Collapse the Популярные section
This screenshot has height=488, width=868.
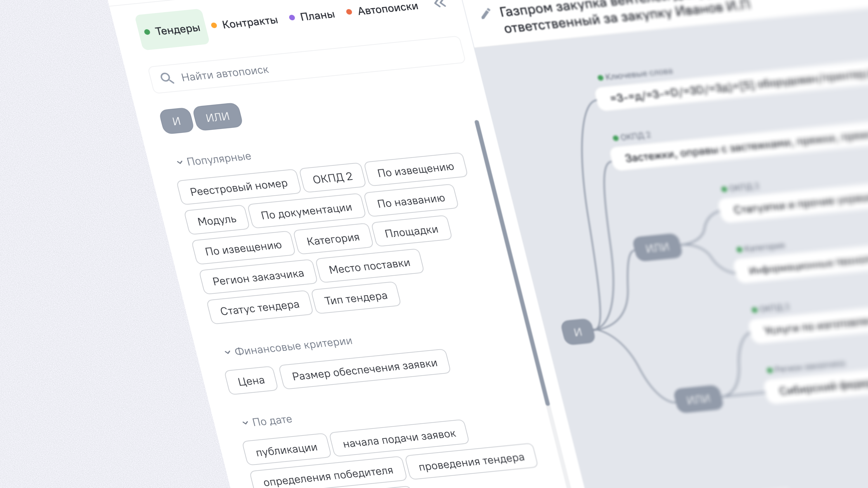[180, 162]
